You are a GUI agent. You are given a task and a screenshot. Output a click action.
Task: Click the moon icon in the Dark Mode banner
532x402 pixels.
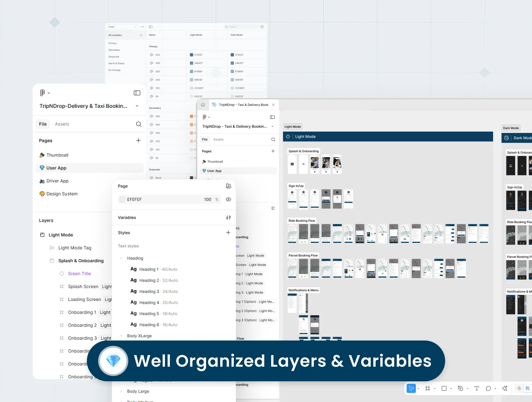507,138
